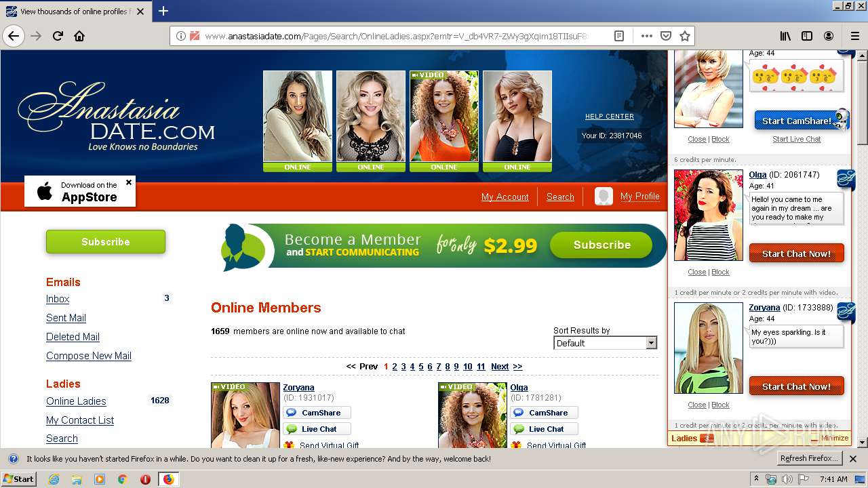
Task: Open the My Account menu link
Action: pos(505,197)
